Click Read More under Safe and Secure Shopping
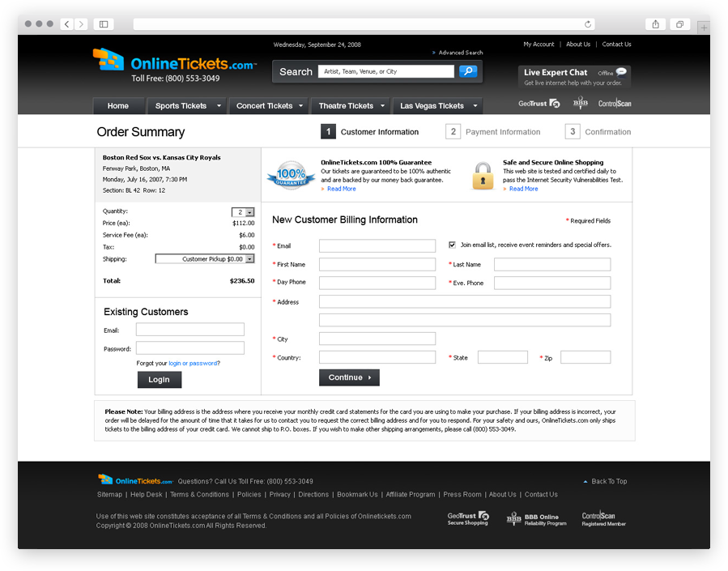This screenshot has height=571, width=728. pyautogui.click(x=523, y=189)
